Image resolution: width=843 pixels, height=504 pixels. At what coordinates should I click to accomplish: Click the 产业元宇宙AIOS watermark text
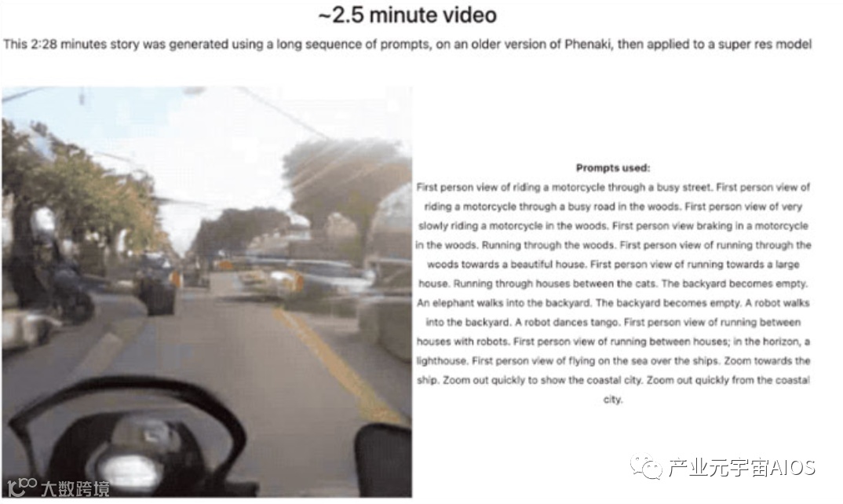[743, 467]
